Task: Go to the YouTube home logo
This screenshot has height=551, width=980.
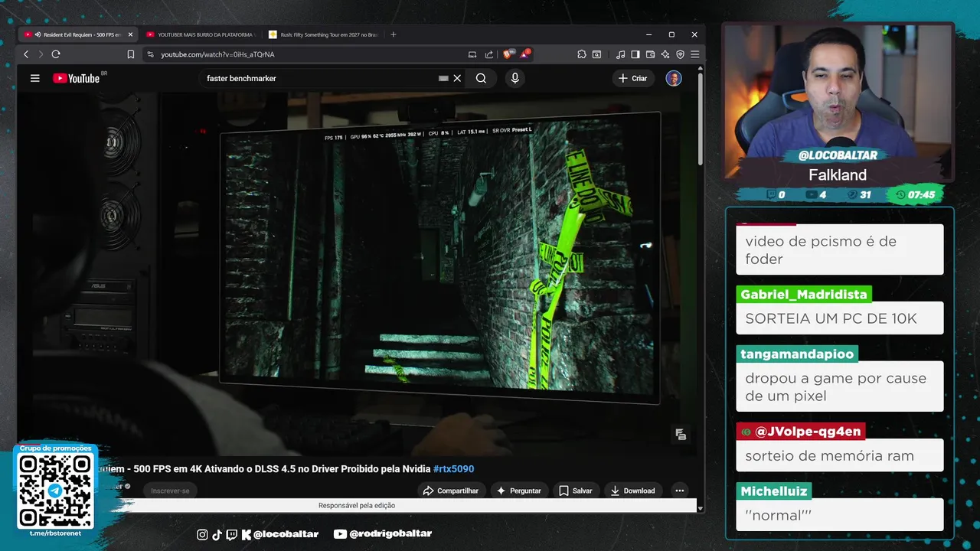Action: [x=76, y=78]
